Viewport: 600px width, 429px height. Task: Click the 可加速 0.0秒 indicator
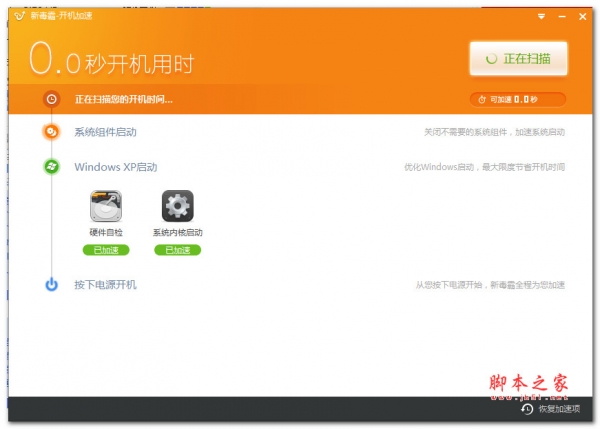pyautogui.click(x=518, y=100)
